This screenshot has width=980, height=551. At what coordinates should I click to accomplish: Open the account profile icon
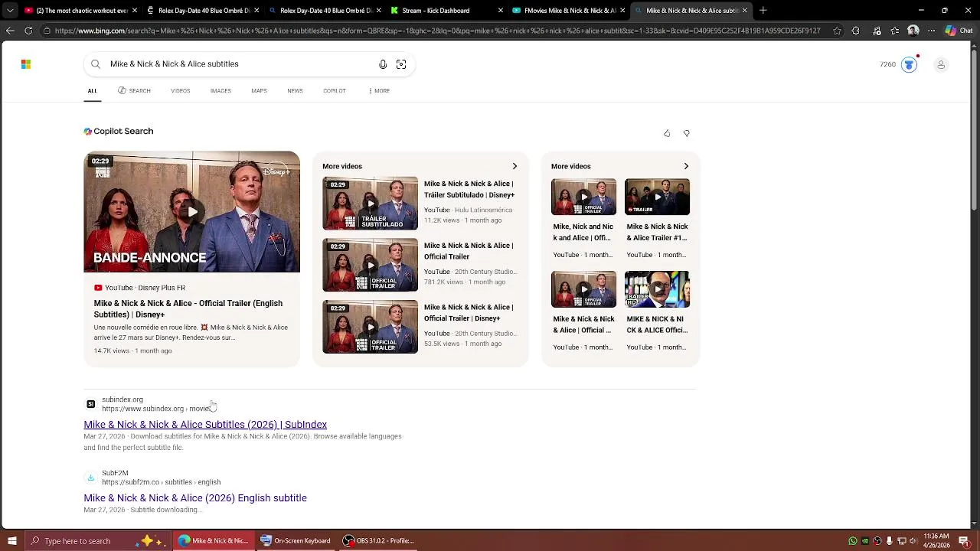coord(941,64)
